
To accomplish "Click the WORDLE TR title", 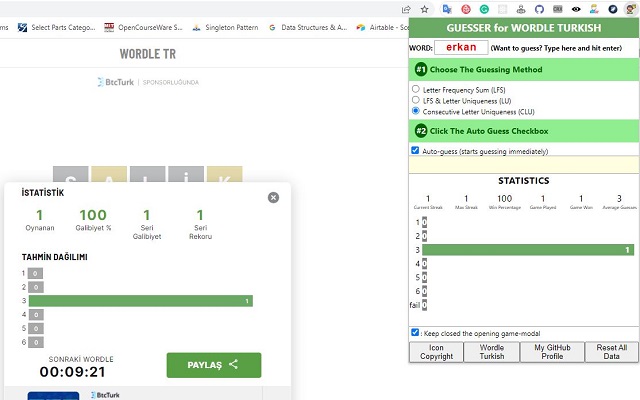I will [x=148, y=54].
